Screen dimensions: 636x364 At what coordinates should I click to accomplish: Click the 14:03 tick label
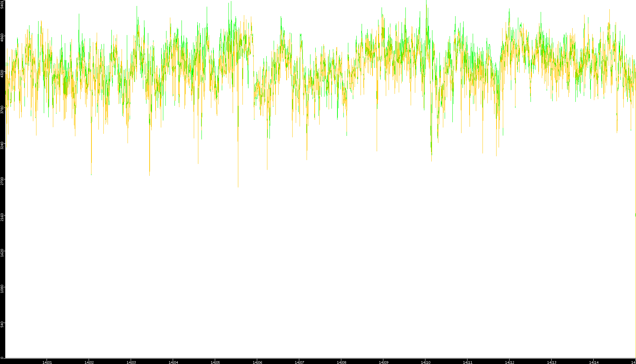click(x=131, y=362)
